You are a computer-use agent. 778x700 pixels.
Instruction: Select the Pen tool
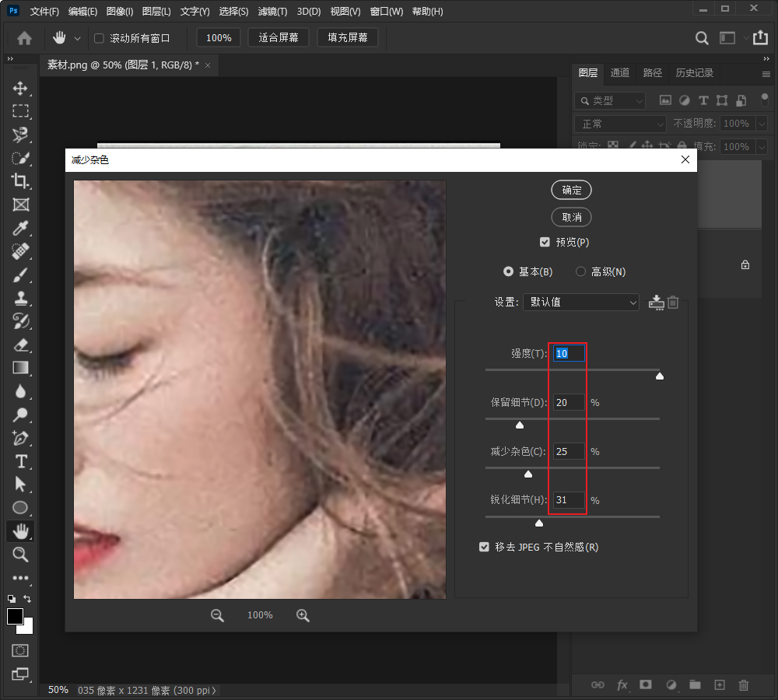[20, 438]
